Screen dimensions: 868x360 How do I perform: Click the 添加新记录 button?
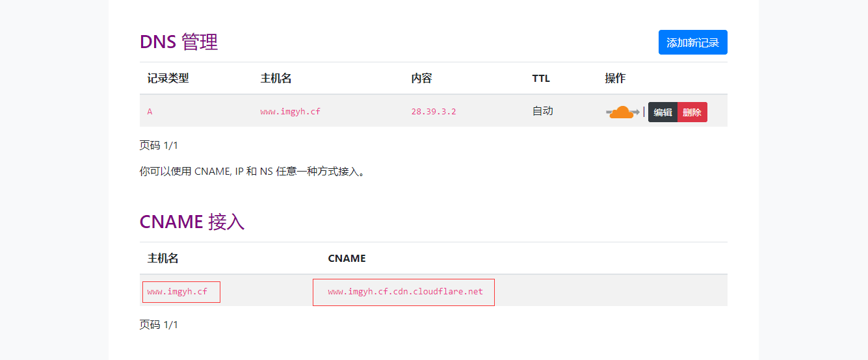pyautogui.click(x=692, y=42)
